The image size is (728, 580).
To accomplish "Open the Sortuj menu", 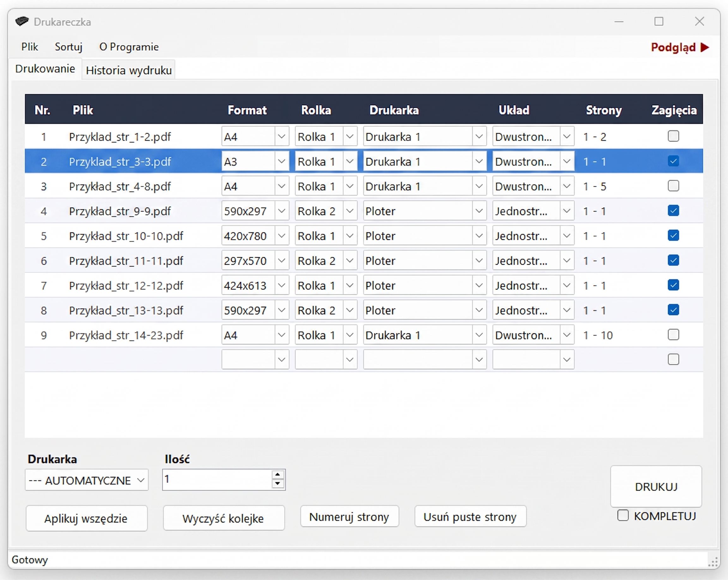I will tap(69, 47).
